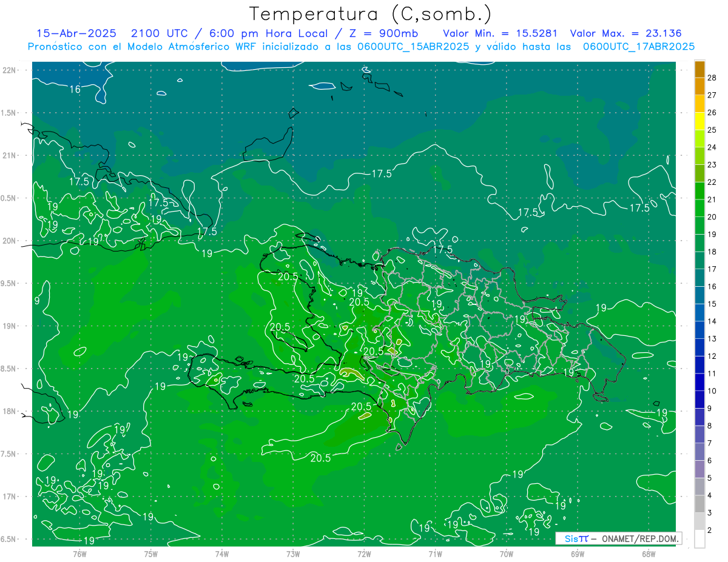
Task: Click the '17N' latitude axis label
Action: pyautogui.click(x=10, y=497)
